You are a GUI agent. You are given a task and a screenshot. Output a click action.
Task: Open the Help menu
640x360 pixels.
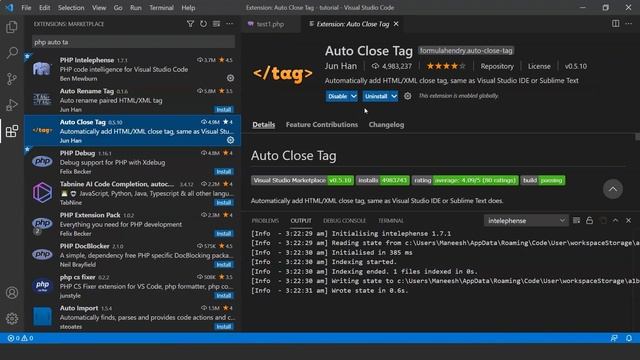[188, 8]
